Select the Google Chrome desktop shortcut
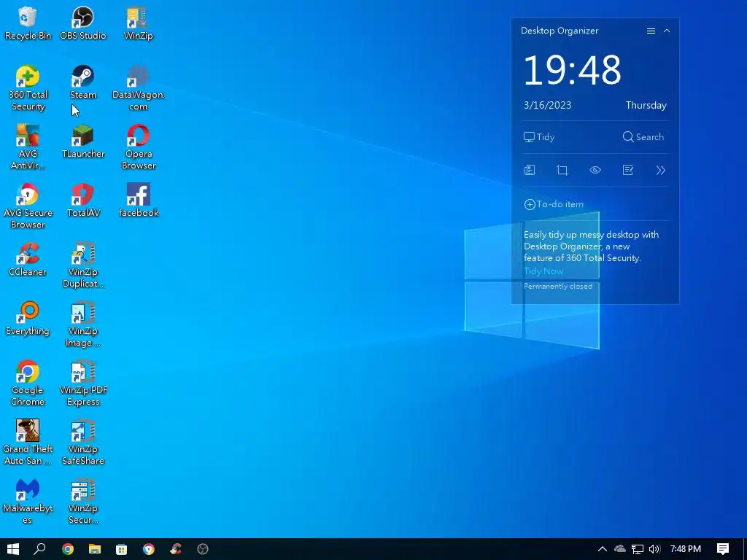 [x=28, y=384]
